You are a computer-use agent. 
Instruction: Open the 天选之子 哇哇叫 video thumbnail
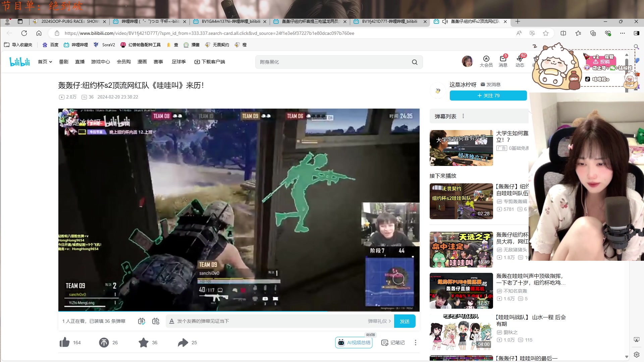(461, 249)
